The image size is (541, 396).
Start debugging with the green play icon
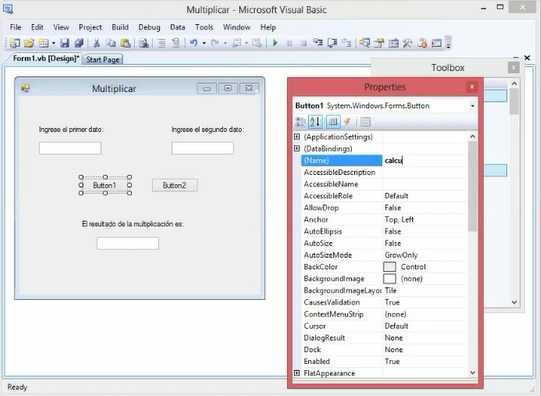[275, 43]
